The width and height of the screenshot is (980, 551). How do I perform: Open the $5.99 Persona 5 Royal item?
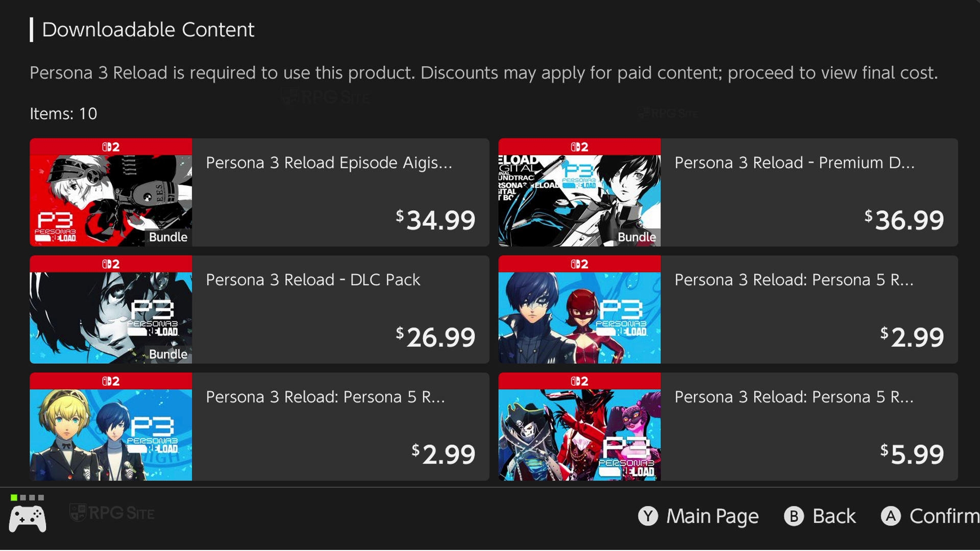[x=794, y=397]
